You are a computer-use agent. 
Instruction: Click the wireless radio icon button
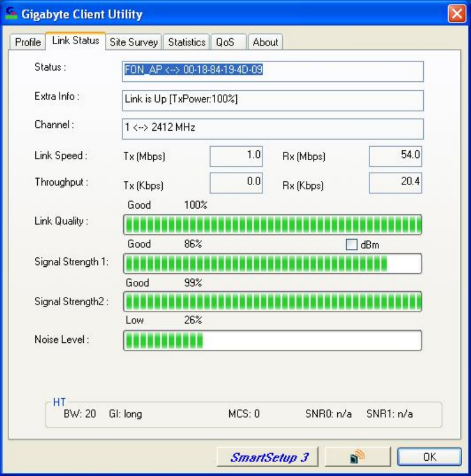pyautogui.click(x=357, y=457)
